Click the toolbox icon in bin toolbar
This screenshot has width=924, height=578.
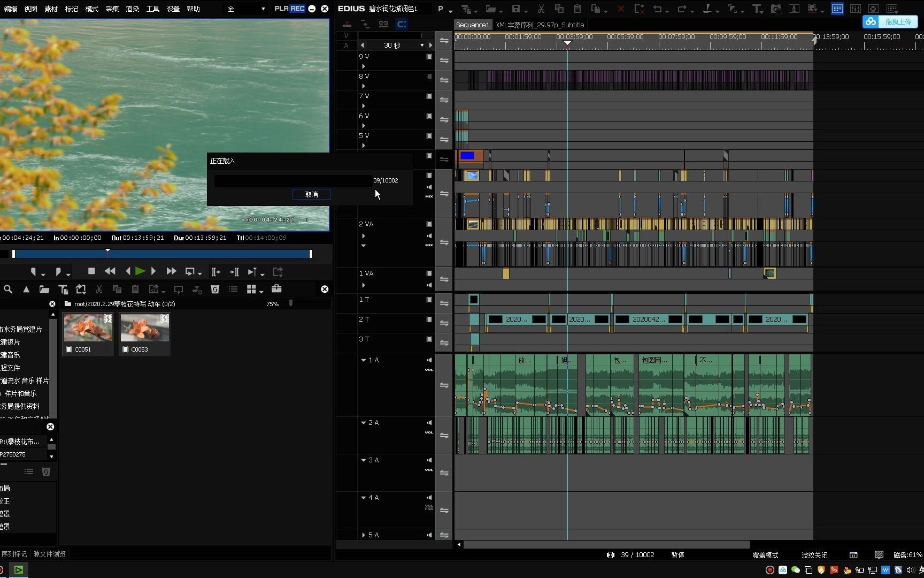pyautogui.click(x=276, y=289)
